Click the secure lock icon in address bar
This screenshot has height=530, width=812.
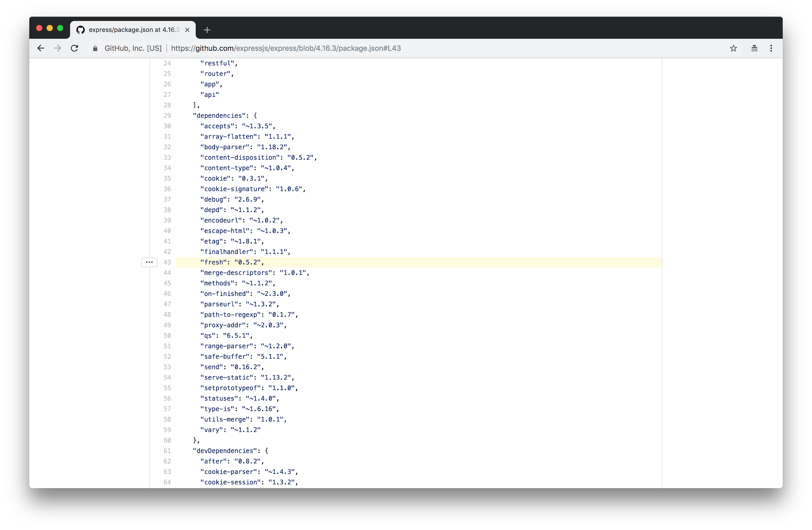95,48
